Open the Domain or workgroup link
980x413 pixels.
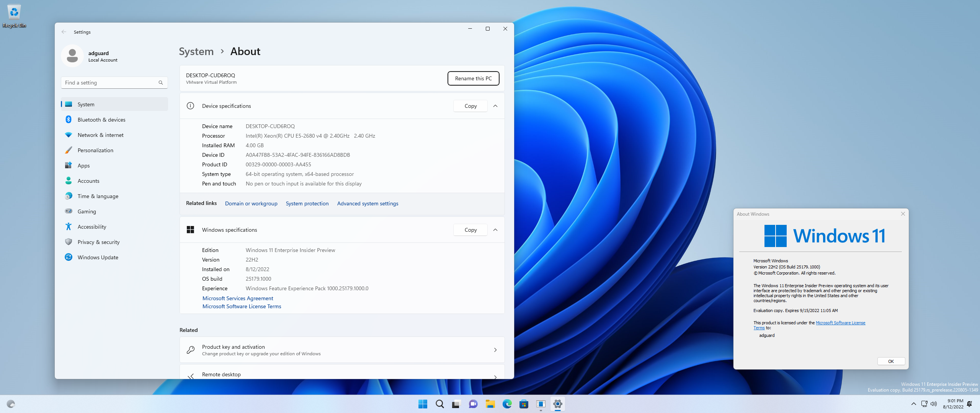pos(251,203)
